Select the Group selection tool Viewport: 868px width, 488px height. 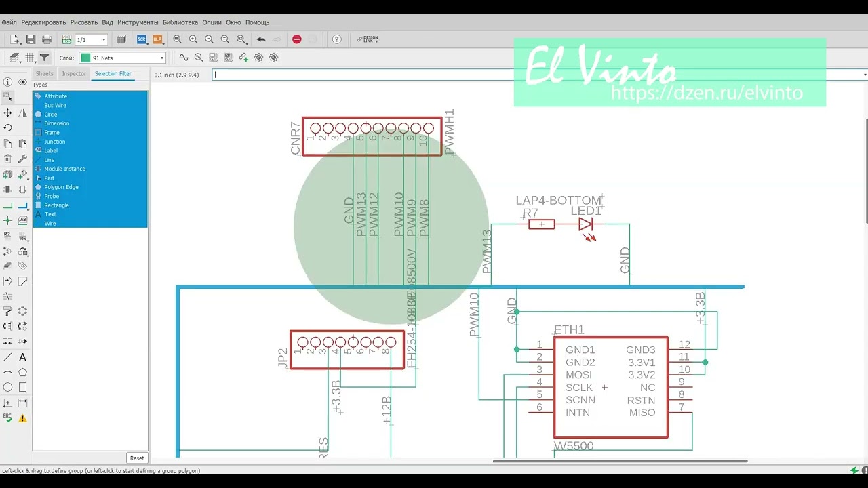tap(8, 97)
